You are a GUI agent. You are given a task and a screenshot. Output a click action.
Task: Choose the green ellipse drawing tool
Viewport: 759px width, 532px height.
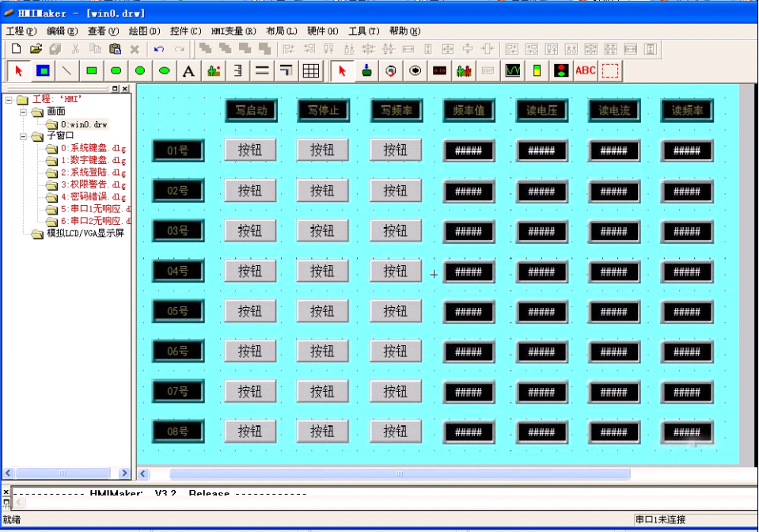point(165,70)
